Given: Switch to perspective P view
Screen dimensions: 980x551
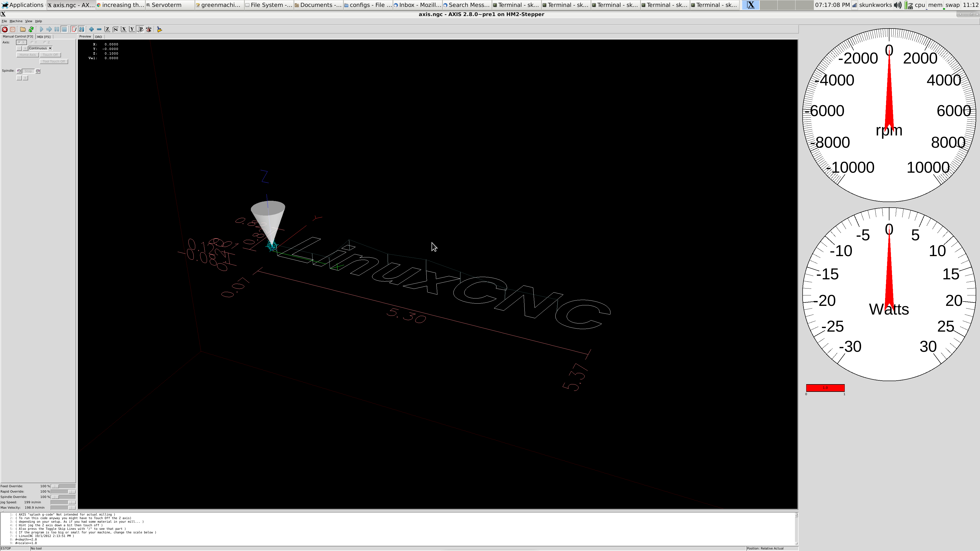Looking at the screenshot, I should 140,29.
